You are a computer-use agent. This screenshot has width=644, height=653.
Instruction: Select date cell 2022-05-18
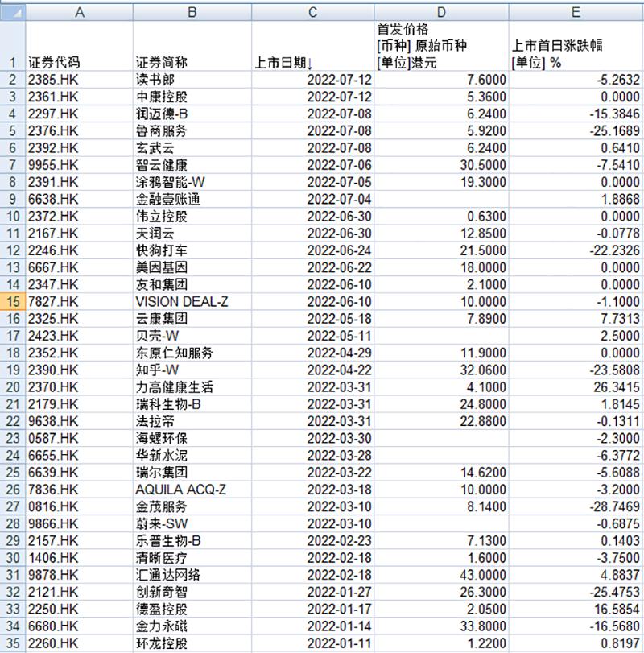(x=313, y=319)
